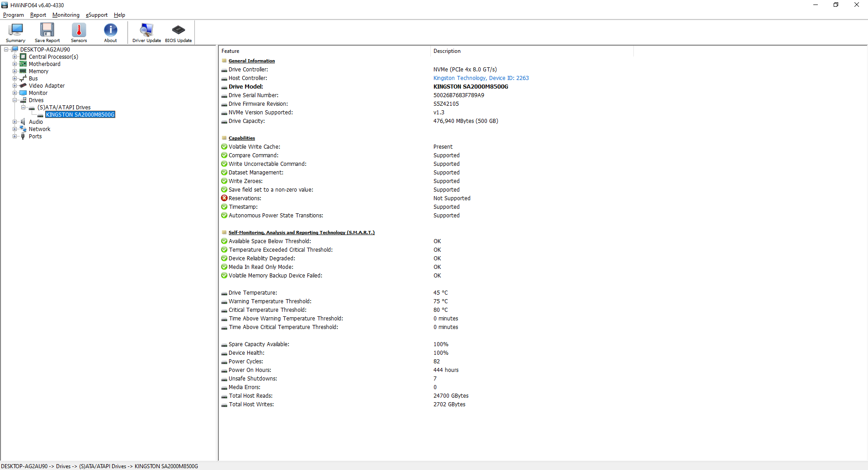Click the Drive Model KINGSTON SA2000M8500G value
This screenshot has height=470, width=868.
pyautogui.click(x=471, y=87)
